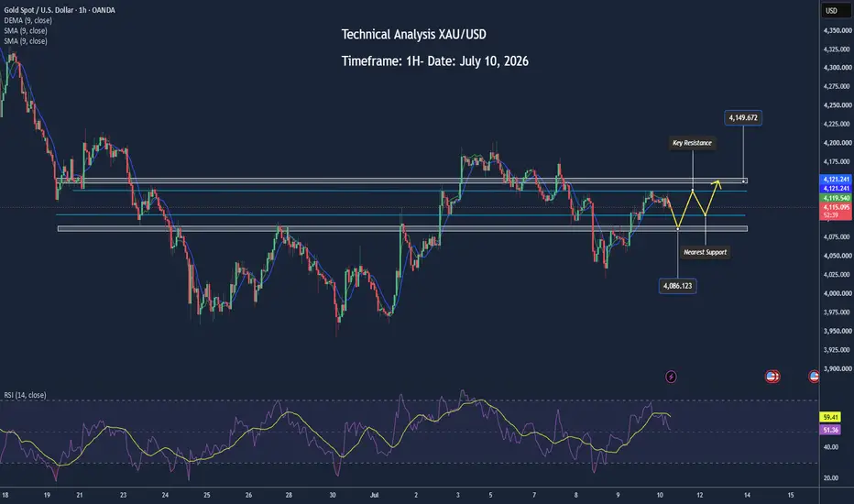Select the Timeframe 1H Date July 10, 2026 text
This screenshot has height=504, width=854.
point(434,61)
